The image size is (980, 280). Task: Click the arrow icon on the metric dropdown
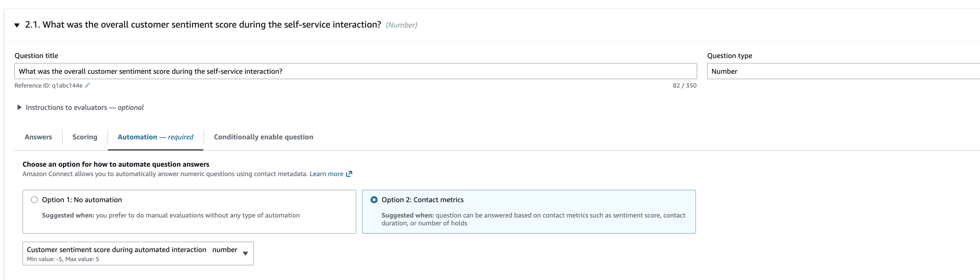coord(245,253)
